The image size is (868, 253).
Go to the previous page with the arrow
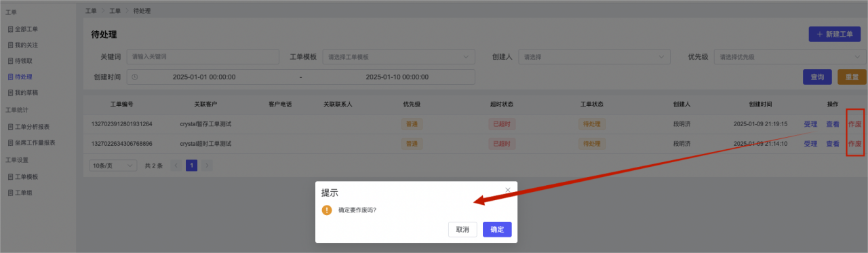(x=176, y=165)
